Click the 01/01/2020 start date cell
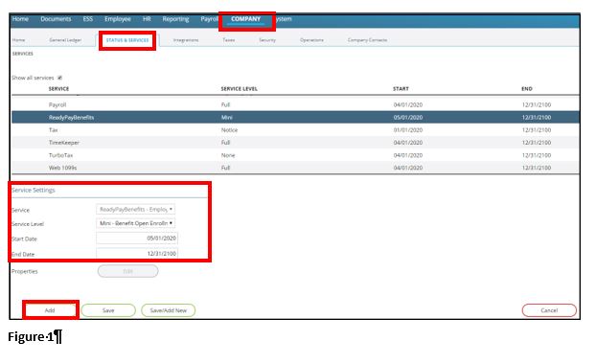Viewport: 596px width, 364px height. tap(408, 130)
